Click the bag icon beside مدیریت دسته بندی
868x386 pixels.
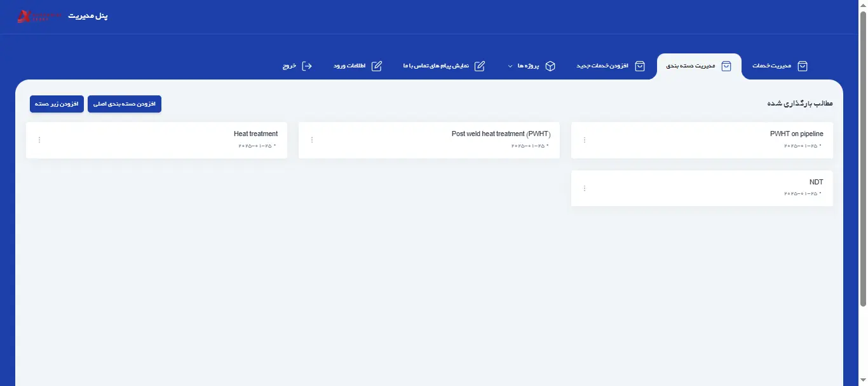[x=726, y=66]
